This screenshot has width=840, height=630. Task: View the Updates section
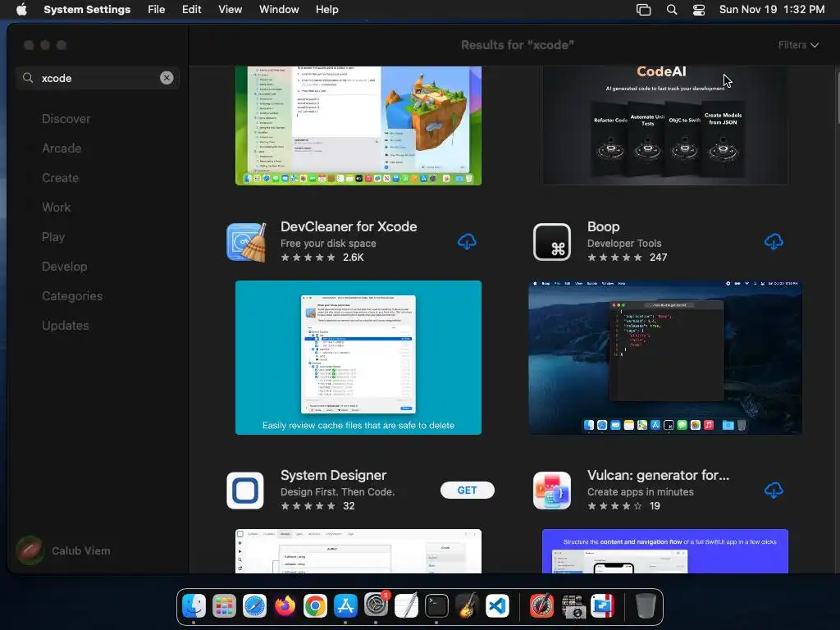point(66,325)
